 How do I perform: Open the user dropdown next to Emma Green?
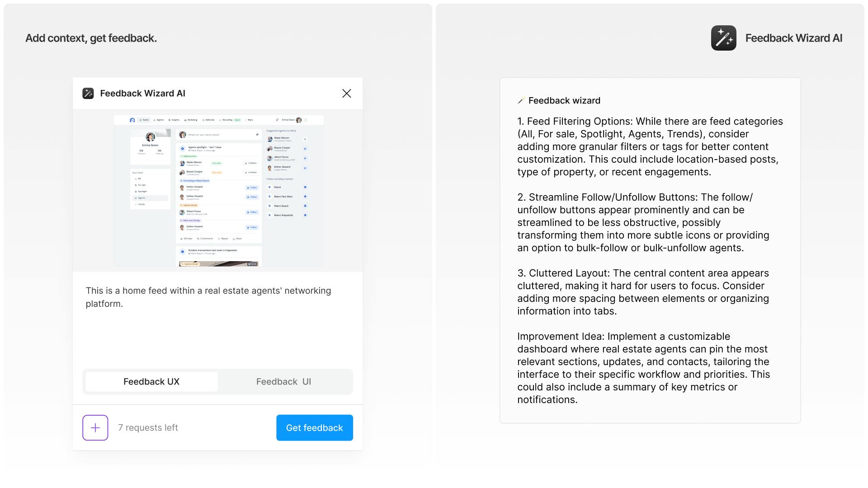[306, 120]
